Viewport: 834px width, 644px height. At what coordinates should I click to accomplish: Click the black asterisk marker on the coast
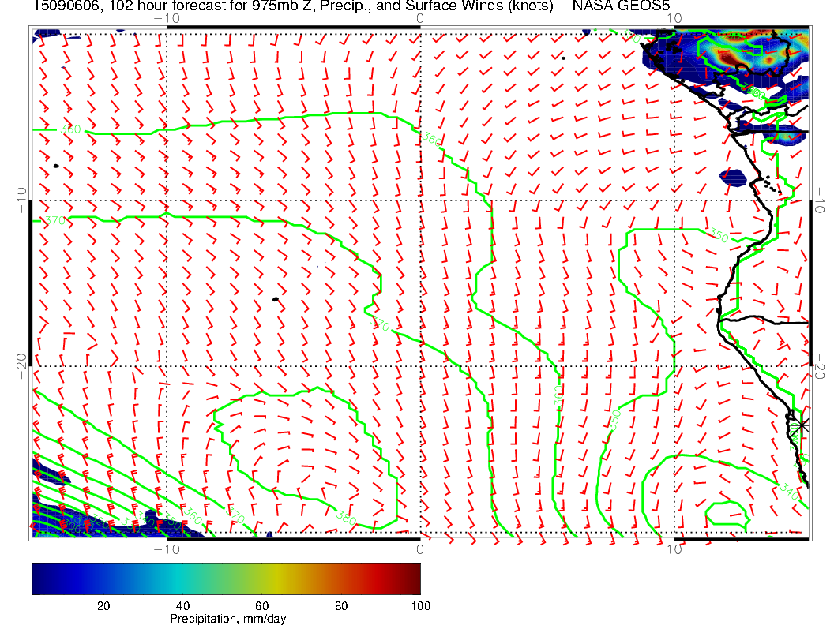coord(802,425)
